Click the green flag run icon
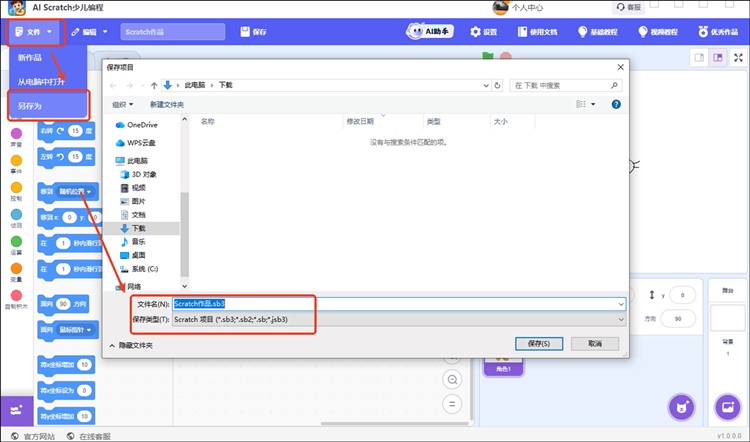 click(x=487, y=56)
